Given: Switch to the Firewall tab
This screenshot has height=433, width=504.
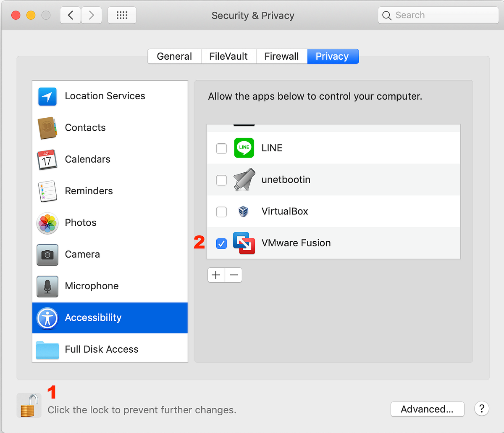Looking at the screenshot, I should (281, 56).
